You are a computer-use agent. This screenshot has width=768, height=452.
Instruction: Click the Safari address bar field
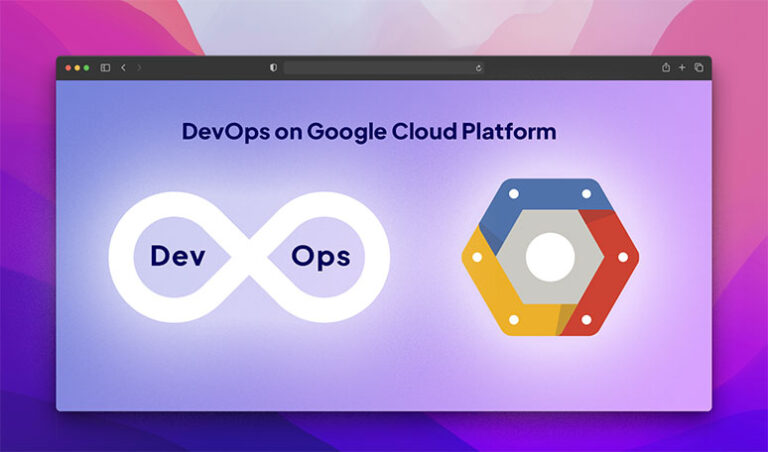pos(380,68)
